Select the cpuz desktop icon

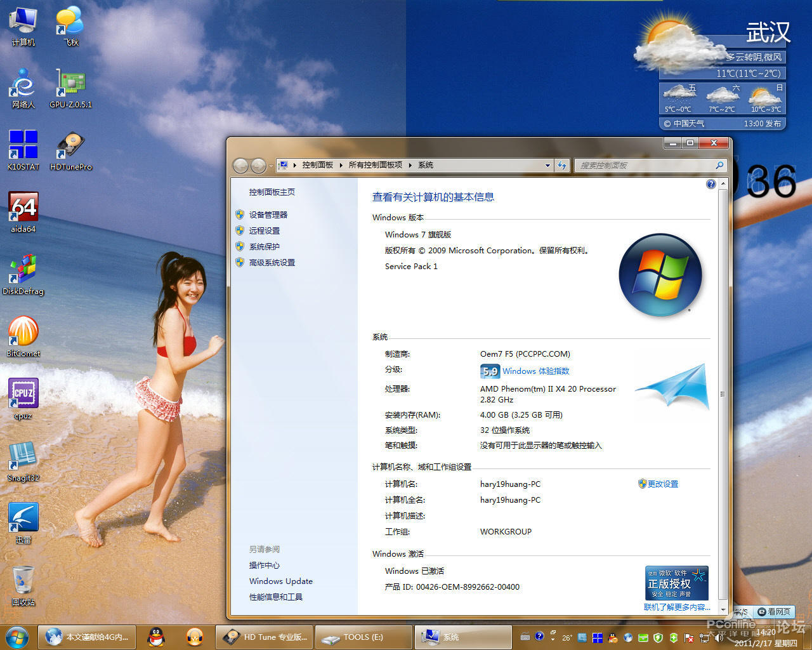[x=23, y=399]
